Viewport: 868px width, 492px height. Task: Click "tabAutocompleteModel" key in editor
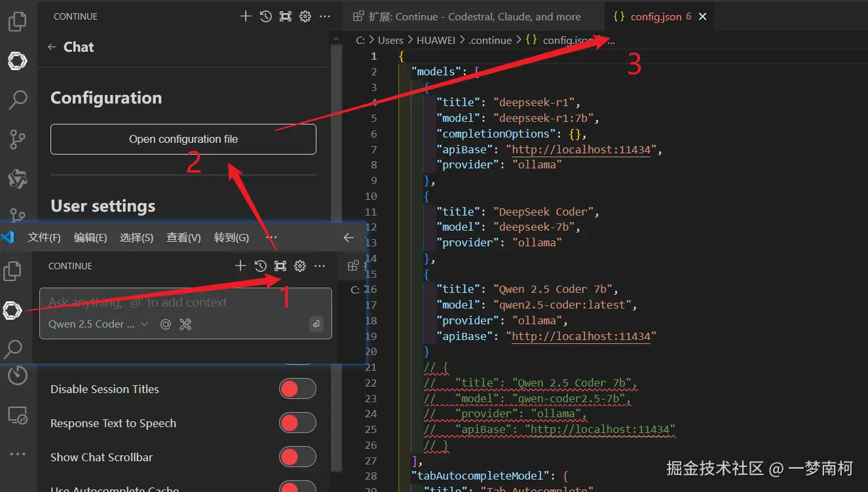pyautogui.click(x=481, y=475)
